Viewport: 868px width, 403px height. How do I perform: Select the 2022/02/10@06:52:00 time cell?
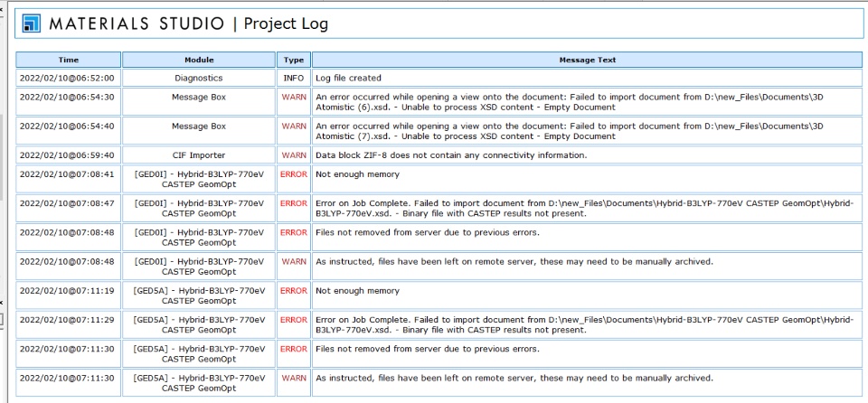point(68,78)
